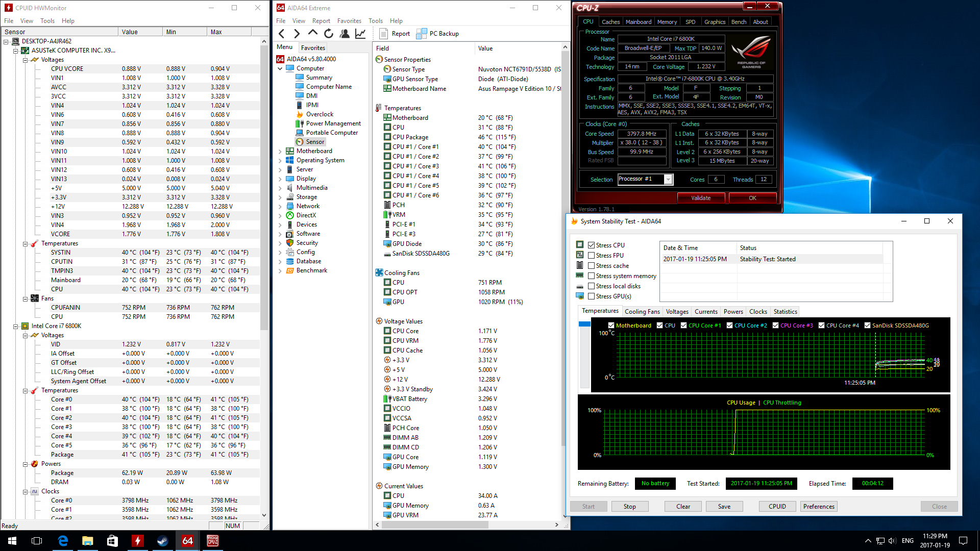
Task: Enable Stress FPU checkbox
Action: 592,256
